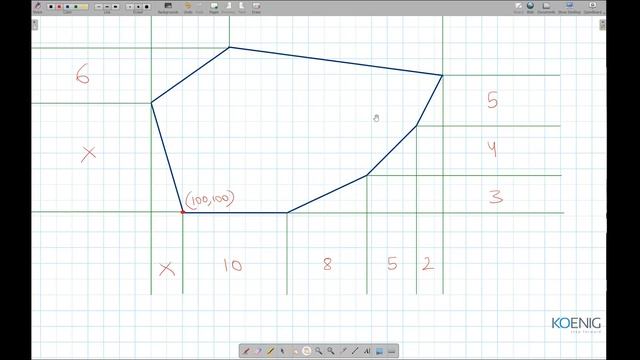Open the Documents view
This screenshot has height=360, width=640.
coord(546,7)
